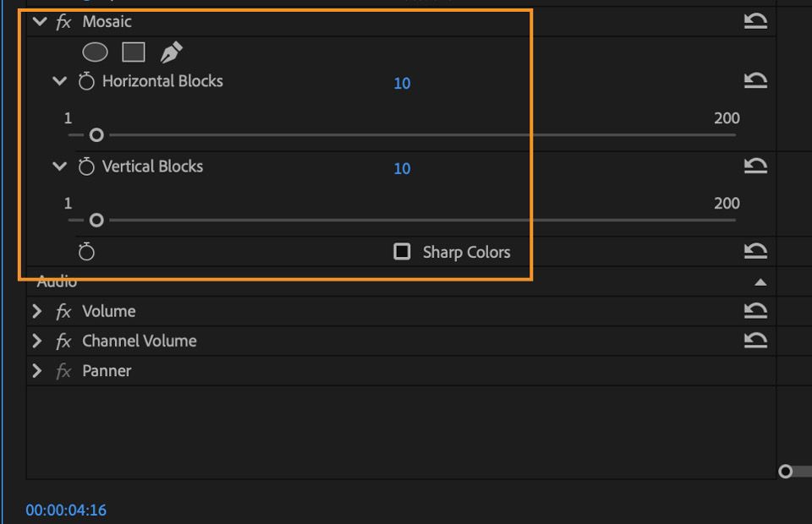The width and height of the screenshot is (812, 524).
Task: Reset the Sharp Colors parameter
Action: tap(755, 251)
